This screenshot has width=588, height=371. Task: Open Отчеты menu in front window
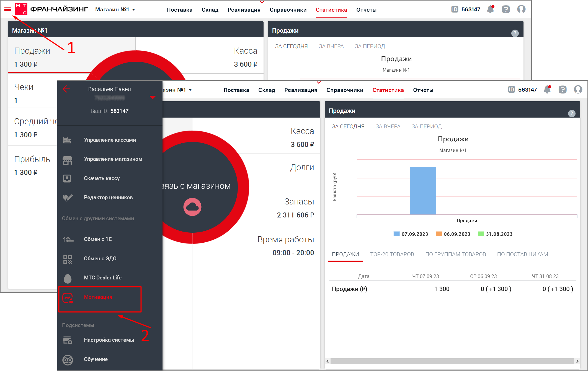pos(423,90)
